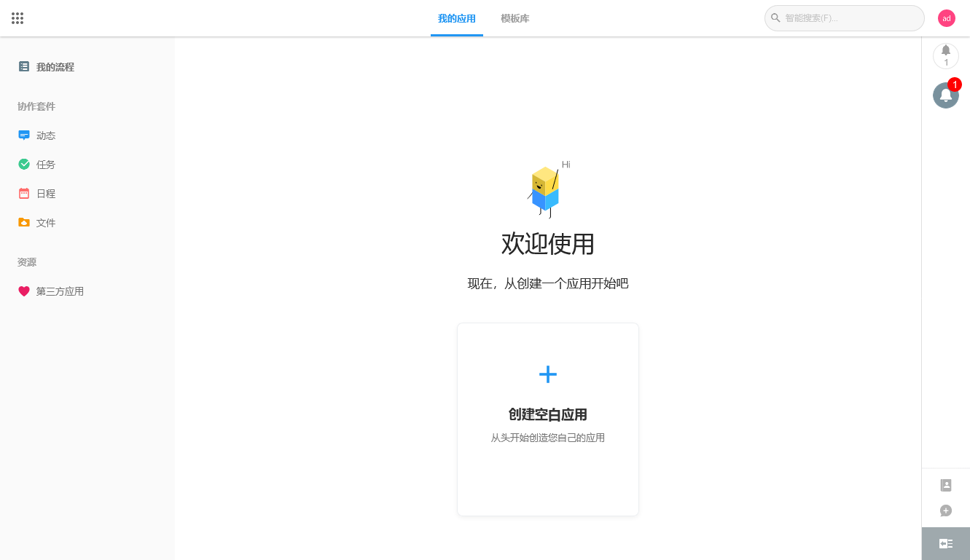The image size is (970, 560).
Task: Focus the 智能搜索 search field
Action: tap(849, 18)
